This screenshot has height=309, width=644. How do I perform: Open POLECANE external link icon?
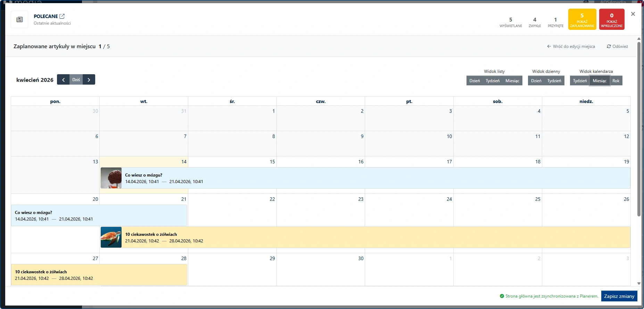pyautogui.click(x=62, y=16)
